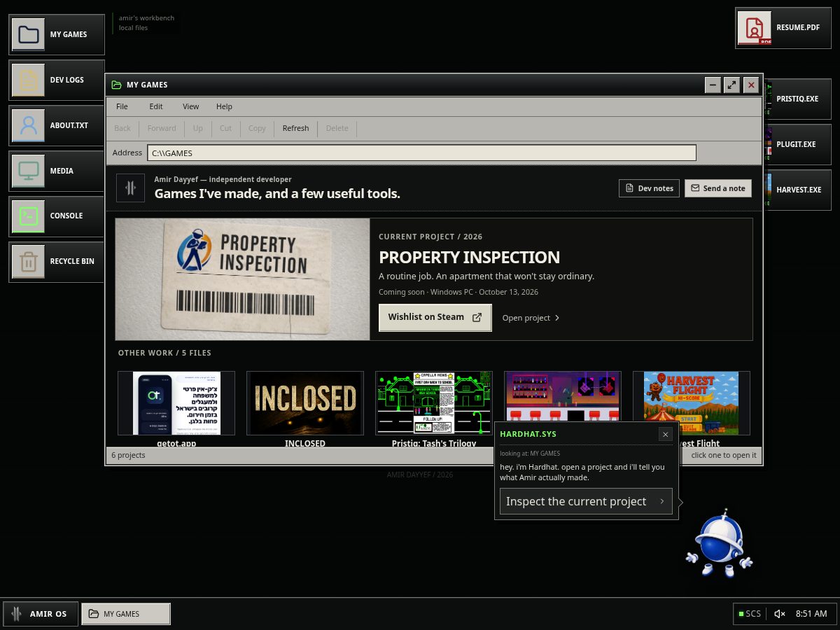Click the Back toolbar button
Image resolution: width=840 pixels, height=630 pixels.
click(122, 128)
